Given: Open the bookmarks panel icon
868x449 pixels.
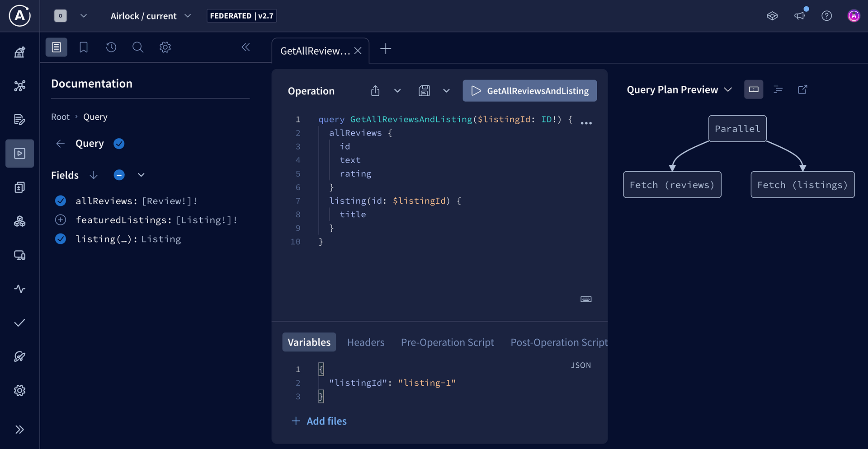Looking at the screenshot, I should [84, 47].
